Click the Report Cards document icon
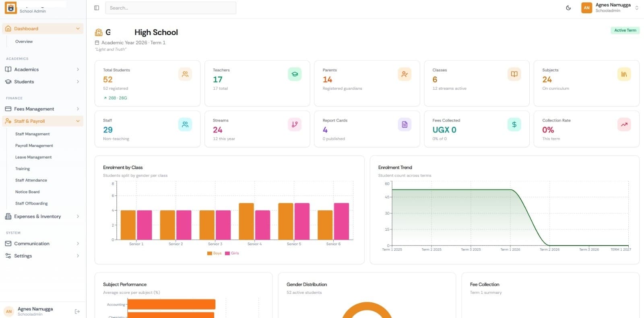644x318 pixels. point(405,125)
